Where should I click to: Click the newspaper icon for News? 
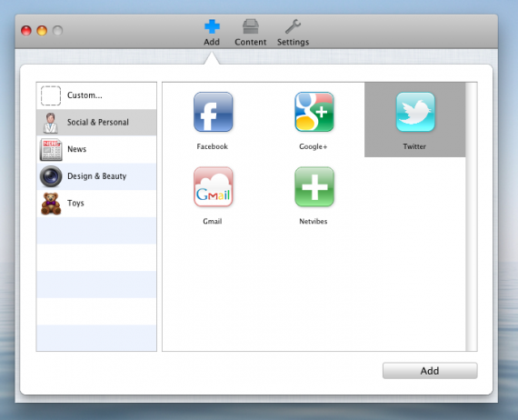tap(51, 149)
